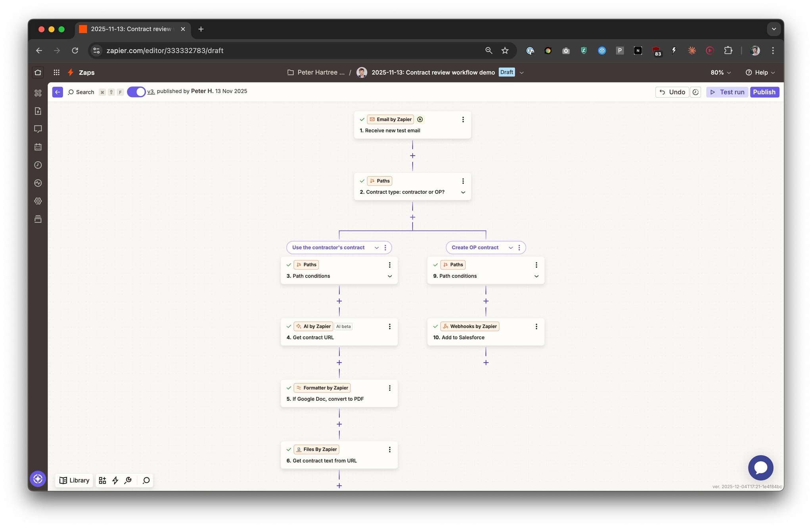Click the checkmark on the Webhooks by Zapier step
This screenshot has width=812, height=528.
pos(436,326)
